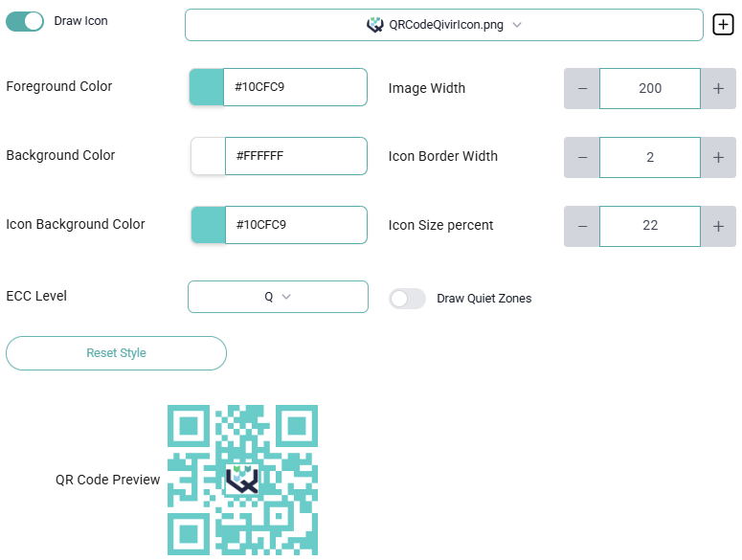Viewport: 742px width, 560px height.
Task: Increase Icon Border Width value
Action: pos(718,157)
